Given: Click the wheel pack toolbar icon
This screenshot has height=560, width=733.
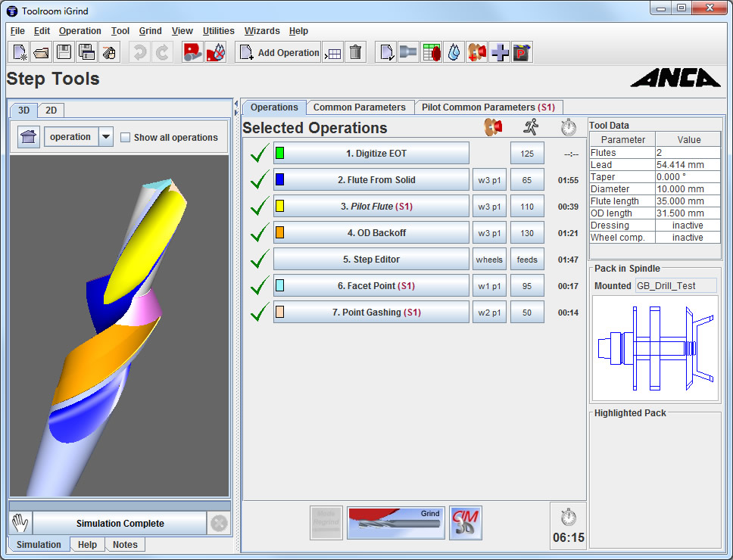Looking at the screenshot, I should click(x=476, y=52).
